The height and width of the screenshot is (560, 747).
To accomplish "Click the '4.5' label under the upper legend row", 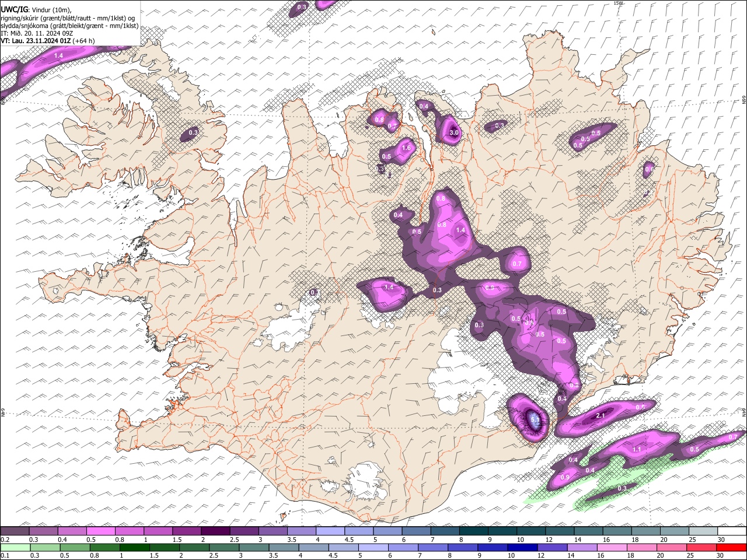I will (349, 539).
